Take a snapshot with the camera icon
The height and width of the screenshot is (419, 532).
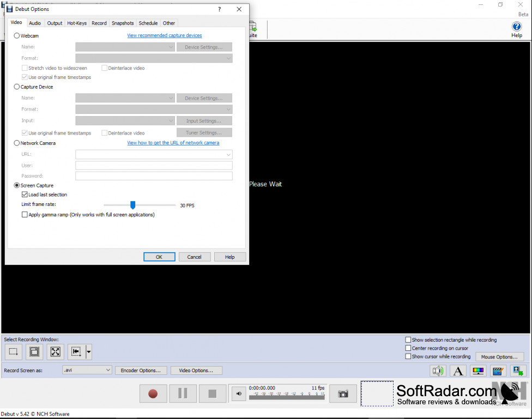click(343, 393)
